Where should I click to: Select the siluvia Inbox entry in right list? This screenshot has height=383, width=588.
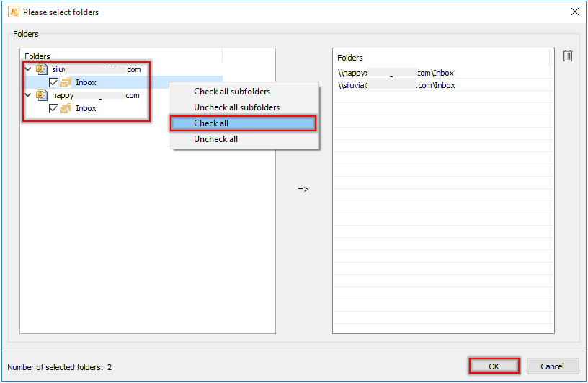pyautogui.click(x=396, y=85)
